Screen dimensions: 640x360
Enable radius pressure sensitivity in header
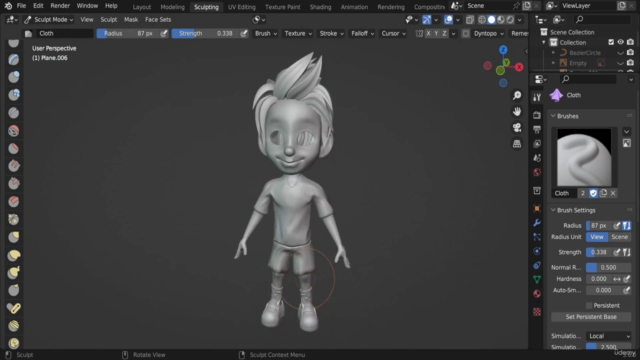(x=164, y=33)
